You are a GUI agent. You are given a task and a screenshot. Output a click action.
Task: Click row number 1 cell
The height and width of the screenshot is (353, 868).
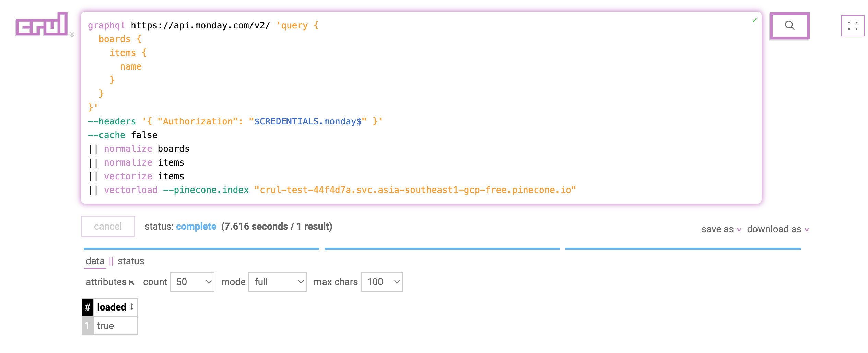click(87, 326)
